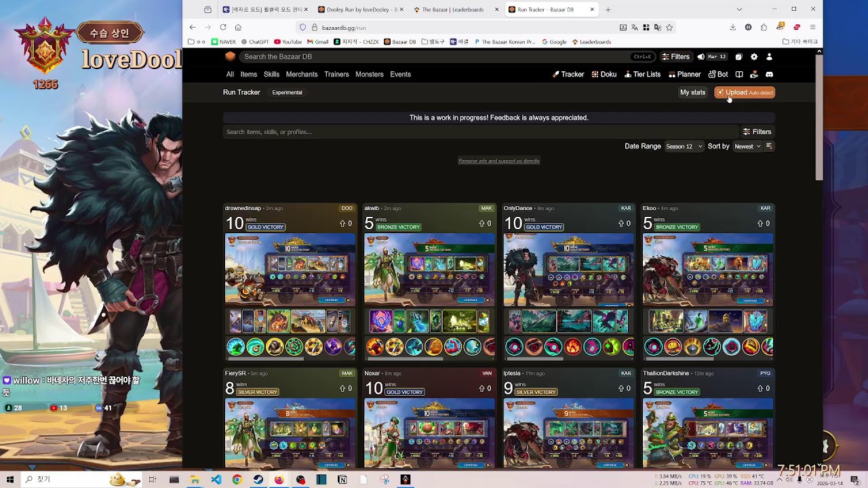Open Steam from the taskbar

[x=258, y=480]
